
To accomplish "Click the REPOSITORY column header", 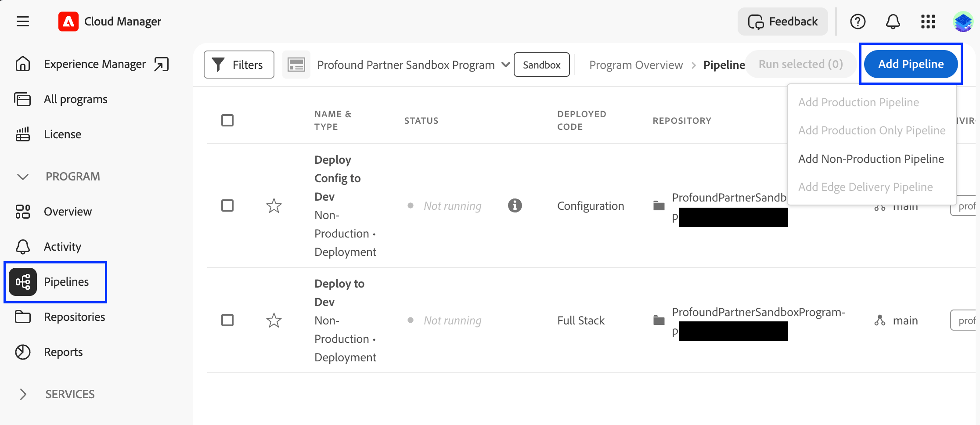I will coord(682,121).
